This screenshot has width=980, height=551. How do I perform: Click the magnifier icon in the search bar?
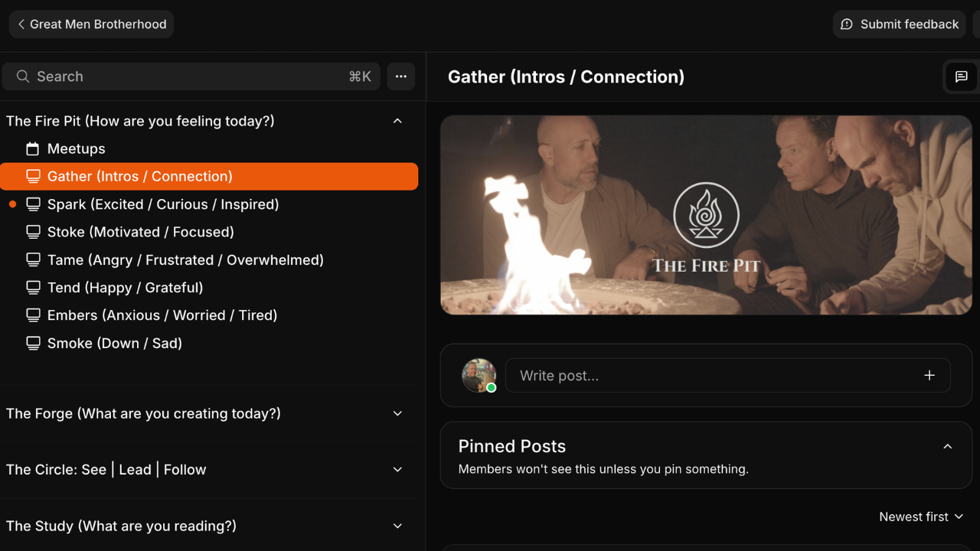(x=23, y=77)
